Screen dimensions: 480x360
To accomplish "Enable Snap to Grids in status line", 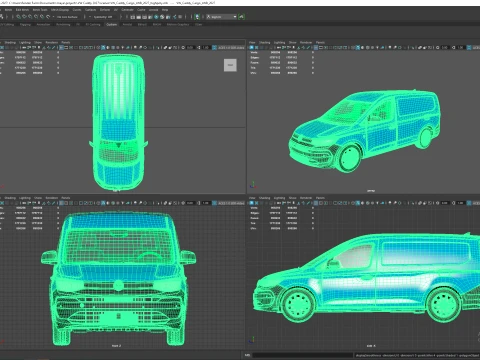I will coord(18,17).
